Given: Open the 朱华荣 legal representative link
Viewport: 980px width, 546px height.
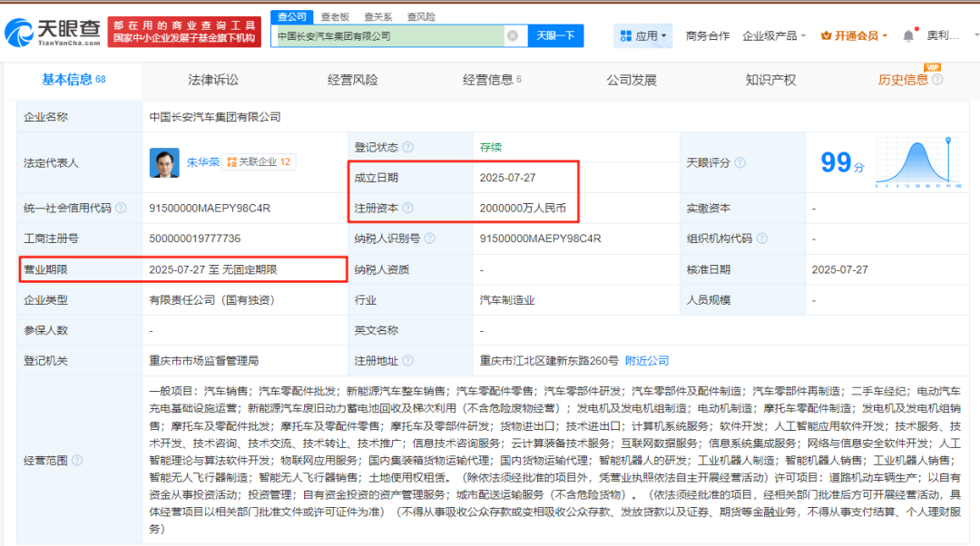Looking at the screenshot, I should coord(203,162).
